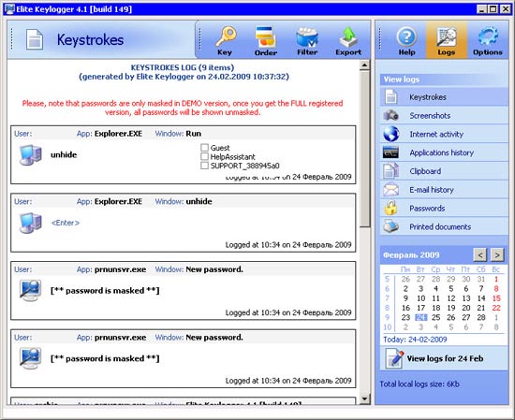
Task: Click week number 9 in calendar
Action: click(388, 317)
